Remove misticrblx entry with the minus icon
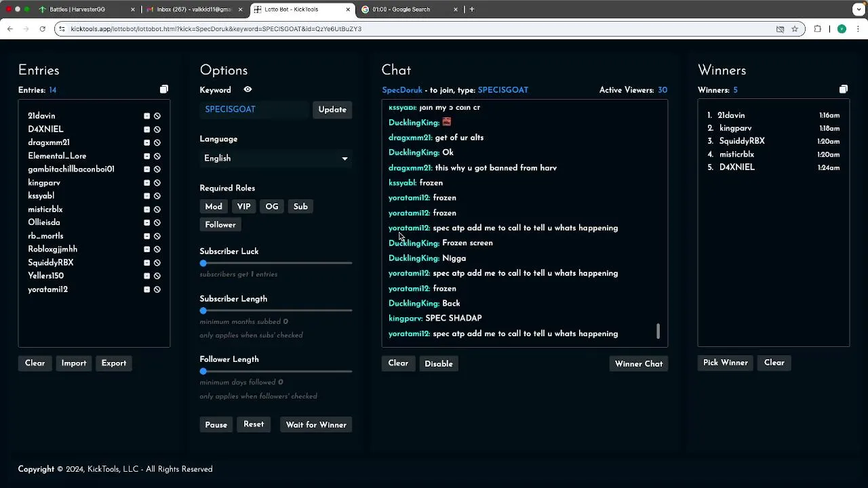This screenshot has width=868, height=488. point(146,209)
